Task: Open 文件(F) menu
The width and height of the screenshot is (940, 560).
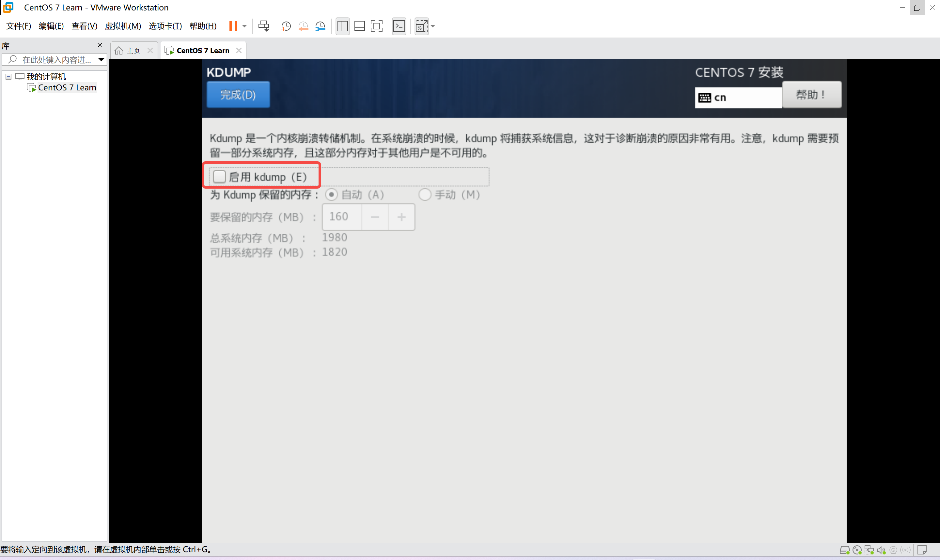Action: pyautogui.click(x=19, y=26)
